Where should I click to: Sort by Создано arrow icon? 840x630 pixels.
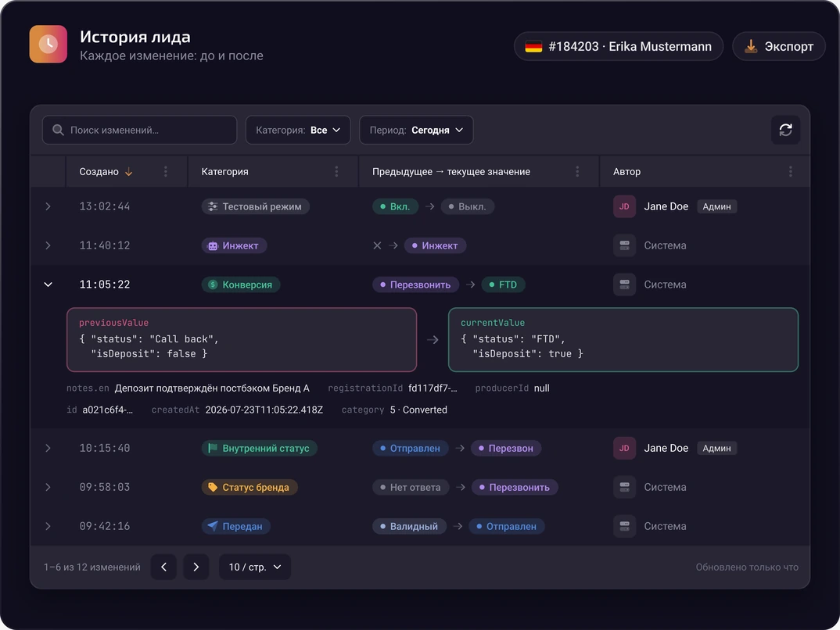(x=128, y=172)
